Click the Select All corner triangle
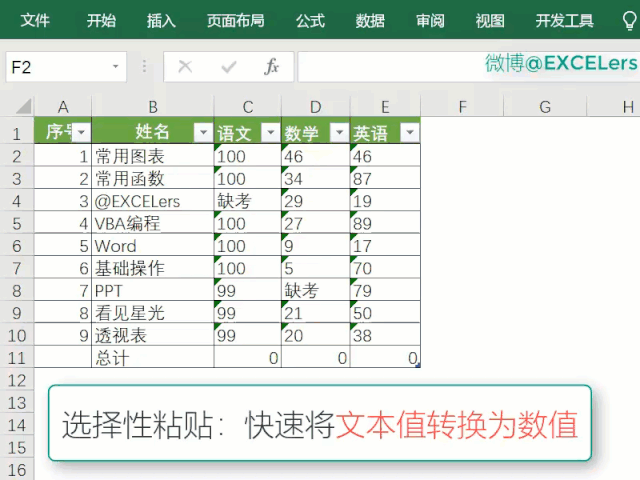This screenshot has width=640, height=480. pyautogui.click(x=24, y=106)
